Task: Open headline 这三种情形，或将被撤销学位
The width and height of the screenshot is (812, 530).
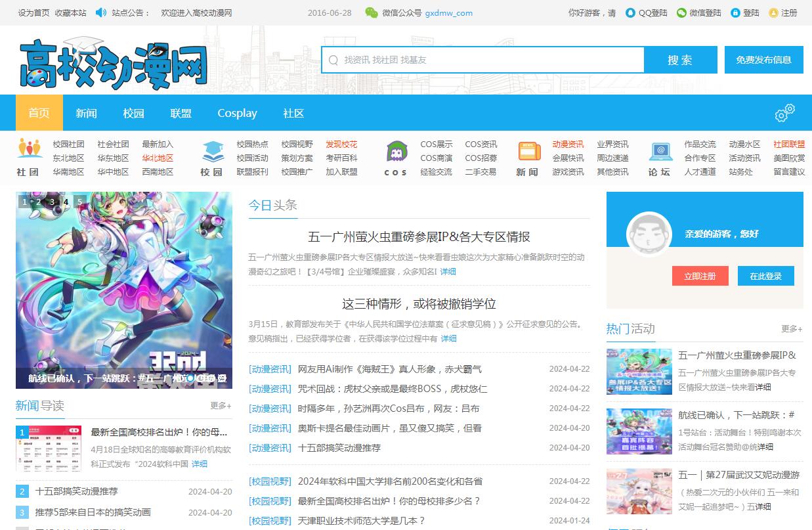Action: coord(419,304)
